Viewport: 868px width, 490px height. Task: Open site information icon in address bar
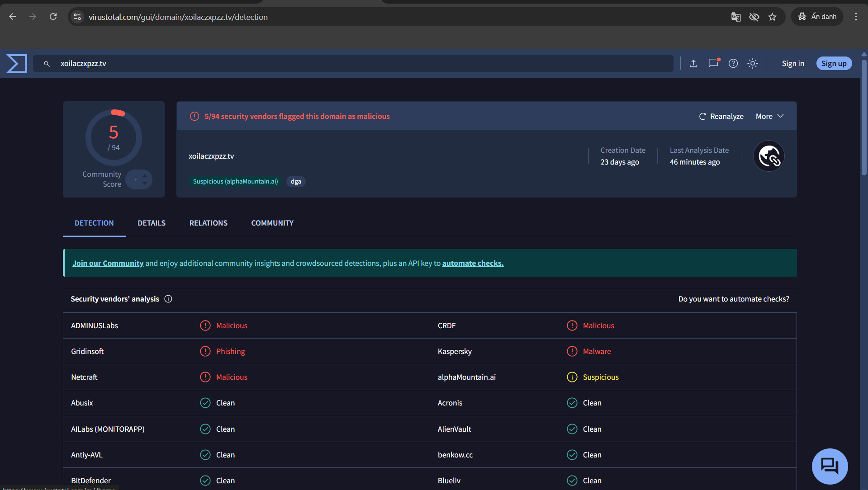point(77,17)
